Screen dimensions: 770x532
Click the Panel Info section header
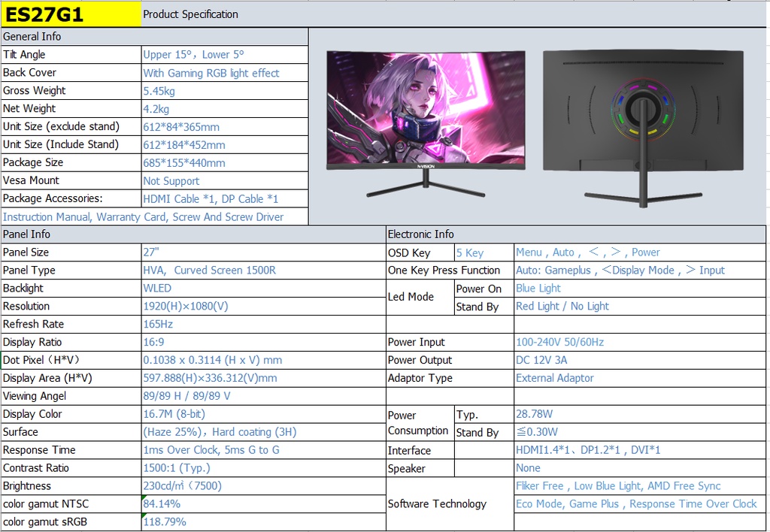(193, 234)
